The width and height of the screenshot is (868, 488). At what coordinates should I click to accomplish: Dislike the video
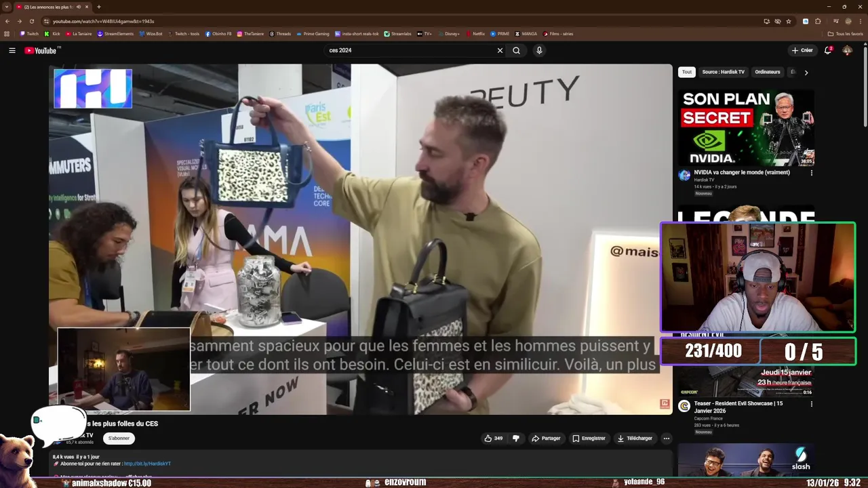click(x=516, y=439)
